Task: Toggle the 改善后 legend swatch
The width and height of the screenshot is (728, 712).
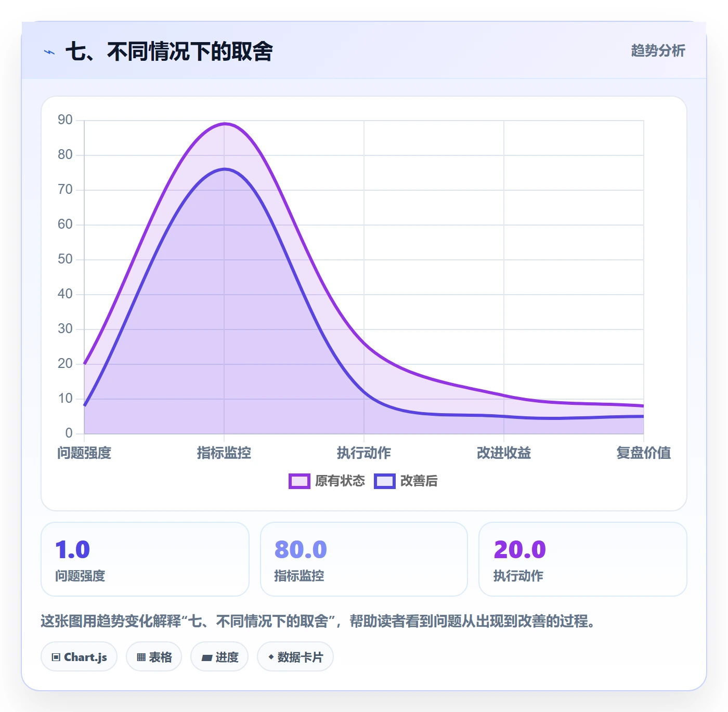Action: (x=385, y=481)
